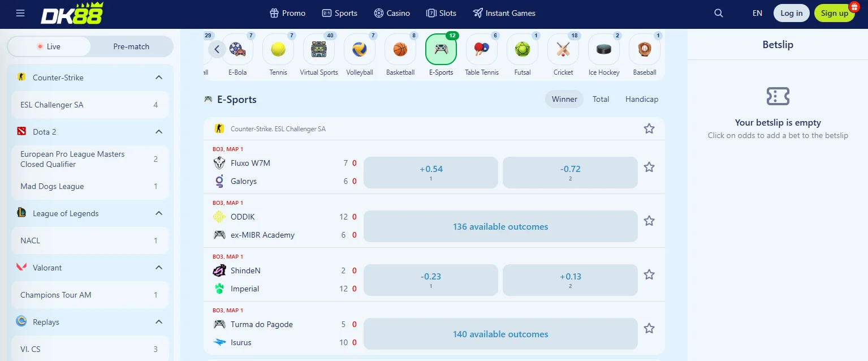The image size is (868, 361).
Task: Bet on Imperial at +0.13
Action: (570, 280)
